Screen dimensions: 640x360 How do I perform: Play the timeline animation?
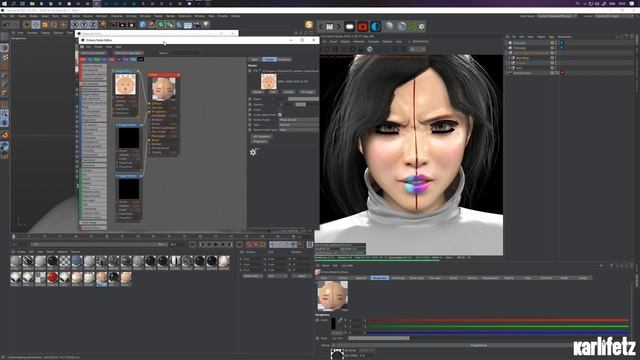[216, 244]
